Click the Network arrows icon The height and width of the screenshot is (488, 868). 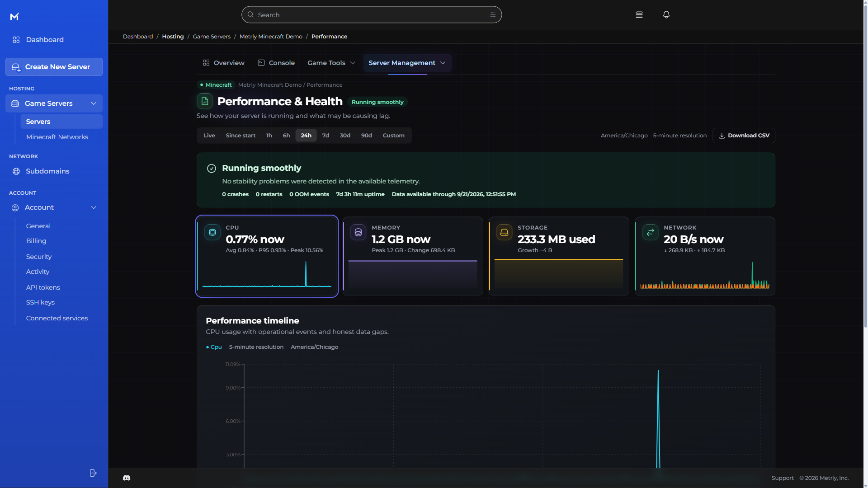tap(650, 232)
